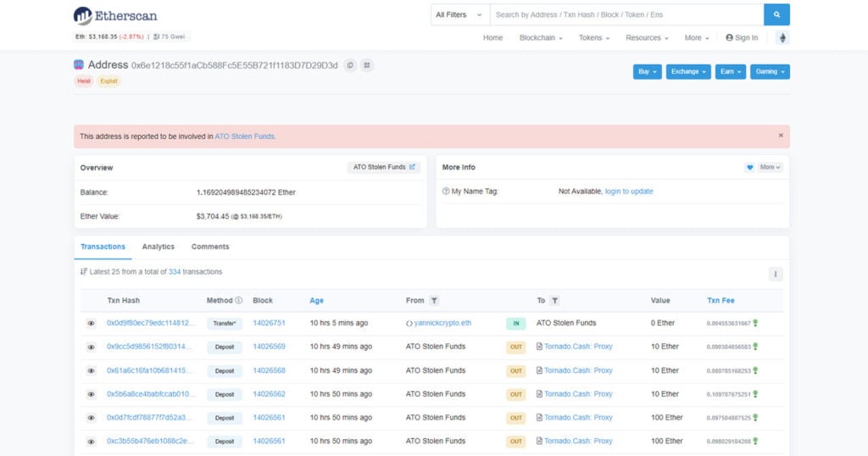
Task: Toggle eye preview for txn 0x5b6a8ce4babfccab010
Action: coord(91,395)
